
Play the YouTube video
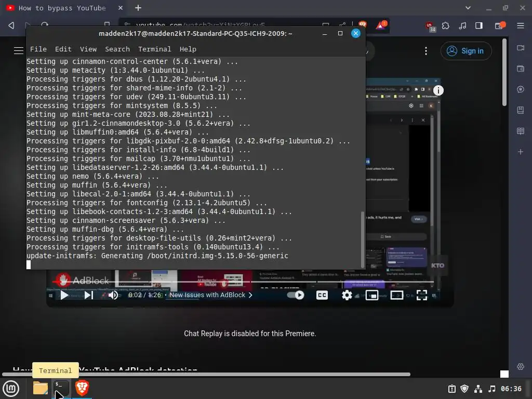coord(64,295)
